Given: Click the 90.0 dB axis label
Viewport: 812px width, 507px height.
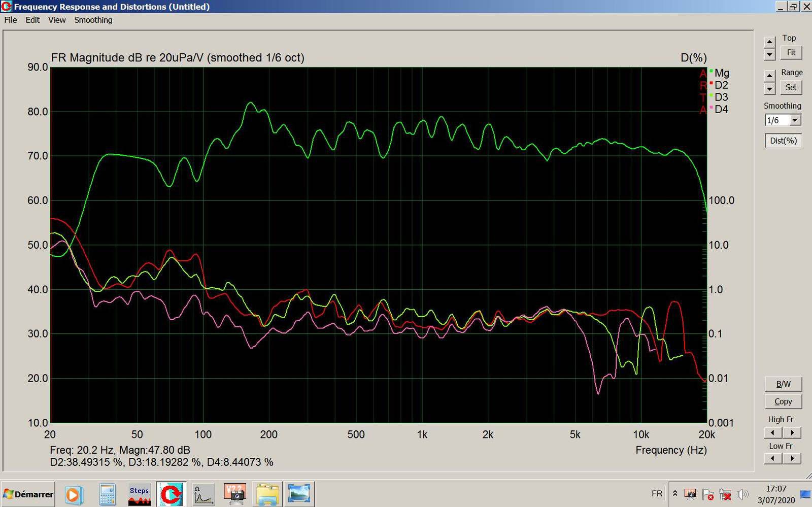Looking at the screenshot, I should click(38, 67).
